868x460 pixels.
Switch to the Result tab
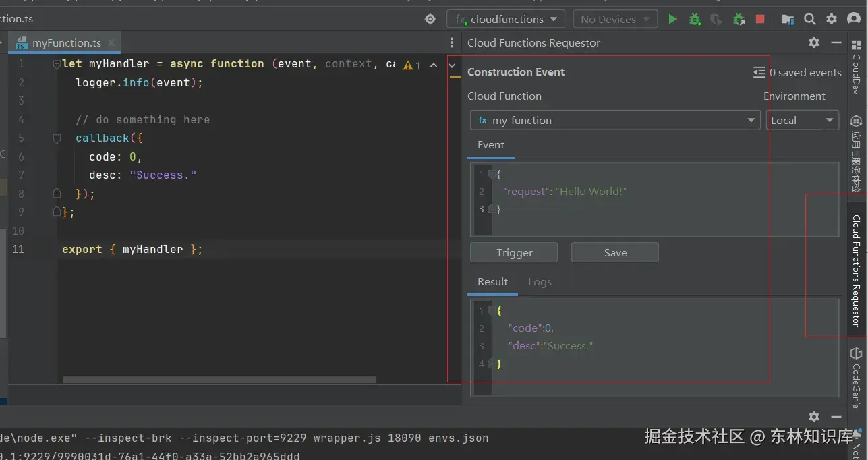coord(492,282)
